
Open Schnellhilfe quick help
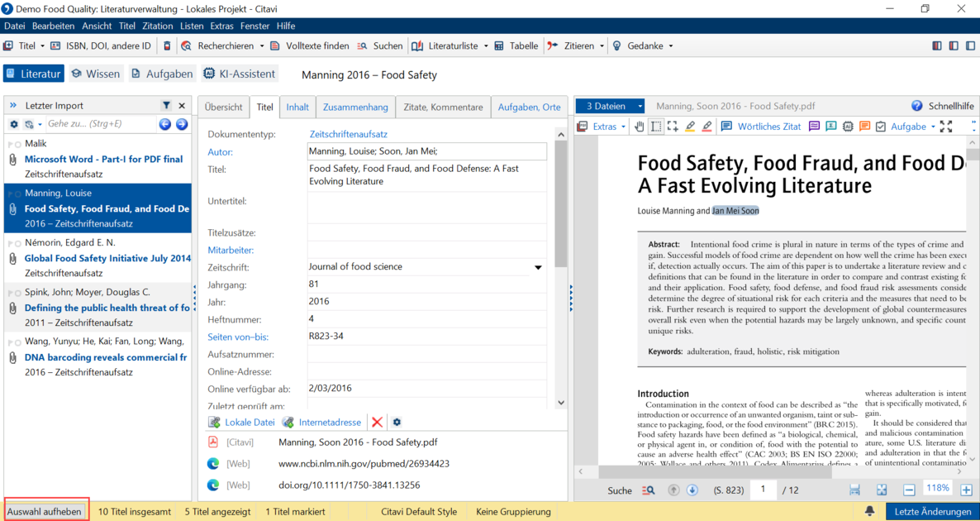(944, 107)
